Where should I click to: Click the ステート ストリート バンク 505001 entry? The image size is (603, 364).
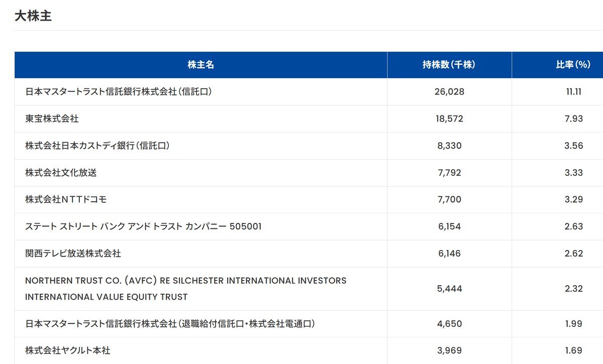pos(143,226)
